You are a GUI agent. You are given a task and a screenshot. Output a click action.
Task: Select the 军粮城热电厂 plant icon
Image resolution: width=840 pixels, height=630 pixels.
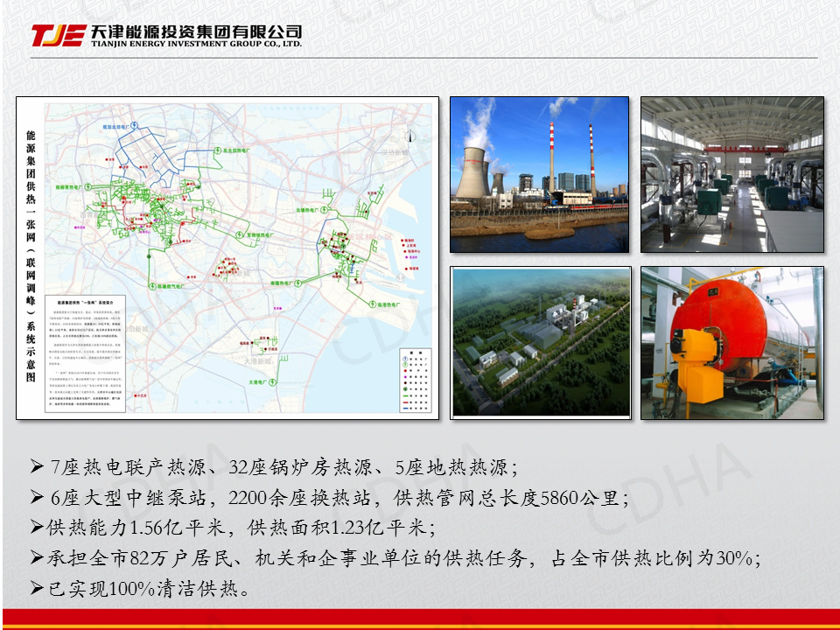[x=239, y=235]
